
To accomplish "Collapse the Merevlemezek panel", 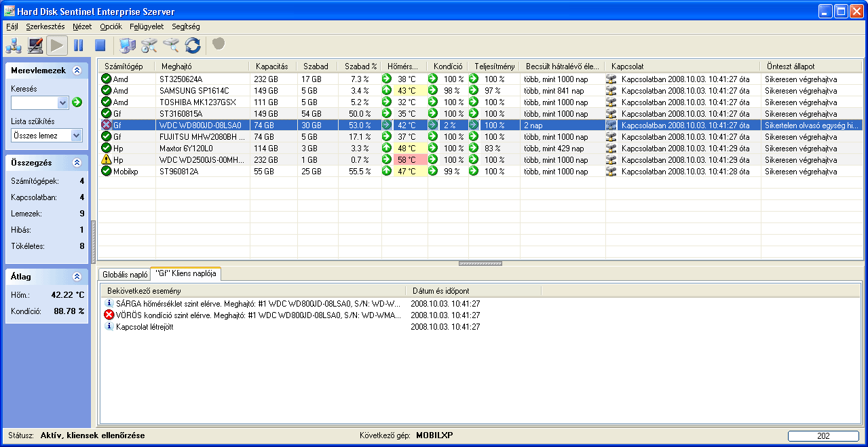I will pos(77,70).
